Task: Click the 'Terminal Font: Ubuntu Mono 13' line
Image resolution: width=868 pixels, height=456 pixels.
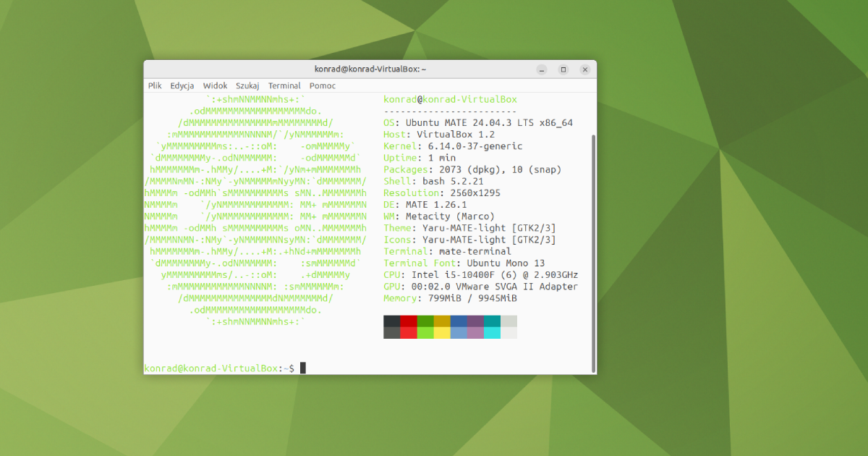Action: (464, 263)
